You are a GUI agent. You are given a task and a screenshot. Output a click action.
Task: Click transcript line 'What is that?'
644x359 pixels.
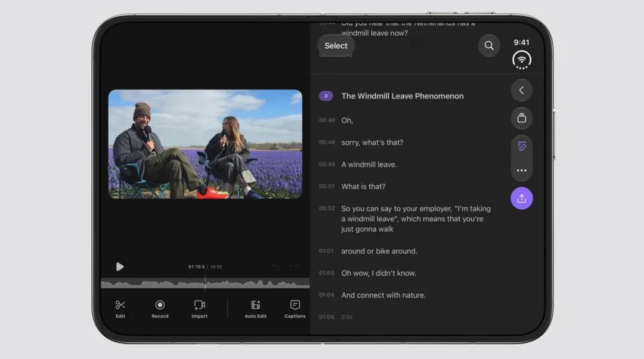(x=364, y=187)
